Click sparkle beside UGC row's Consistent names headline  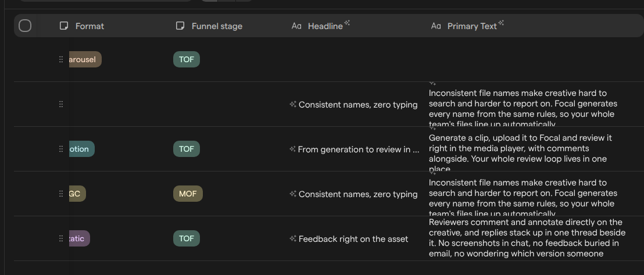click(293, 194)
